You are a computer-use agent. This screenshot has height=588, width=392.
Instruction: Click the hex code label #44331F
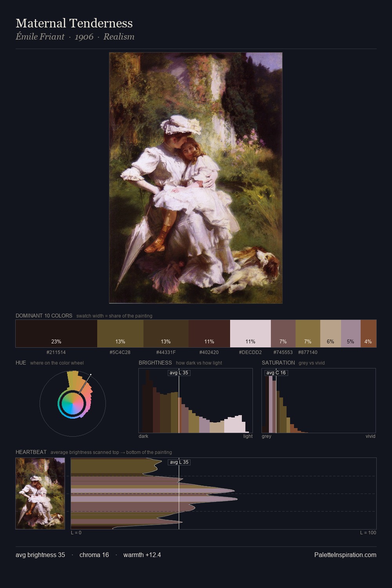point(166,352)
